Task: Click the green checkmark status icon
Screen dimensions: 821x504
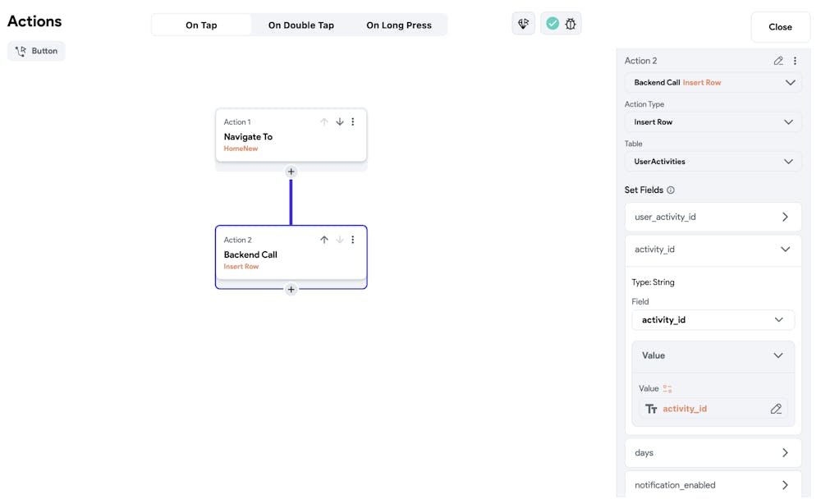Action: click(553, 24)
